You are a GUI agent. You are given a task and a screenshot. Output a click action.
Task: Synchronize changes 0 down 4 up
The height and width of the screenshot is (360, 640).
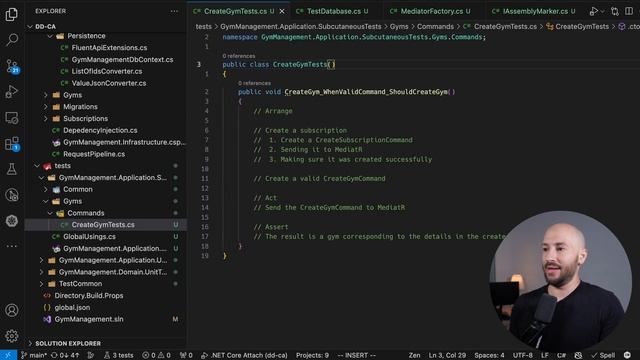coord(65,355)
